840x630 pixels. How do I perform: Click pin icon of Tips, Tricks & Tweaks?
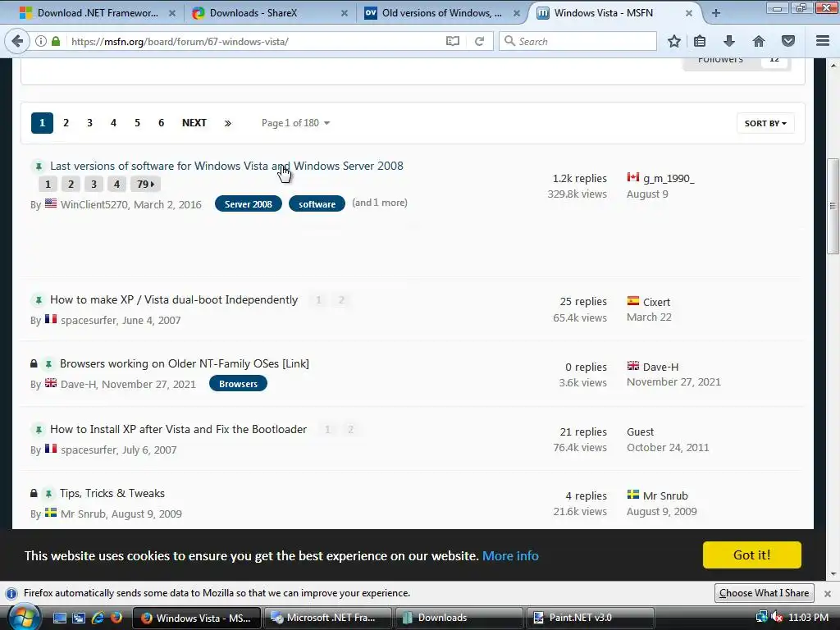tap(48, 493)
